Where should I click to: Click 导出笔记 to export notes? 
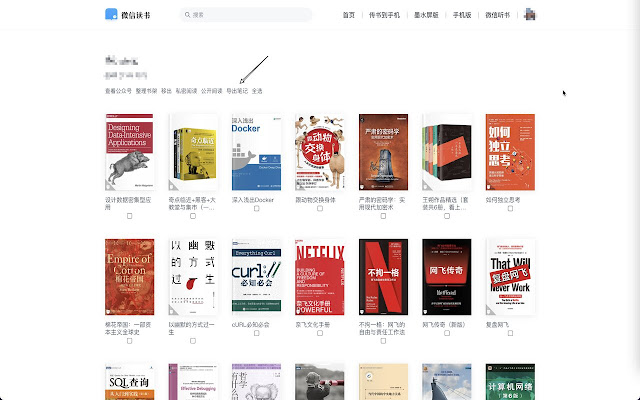[237, 91]
